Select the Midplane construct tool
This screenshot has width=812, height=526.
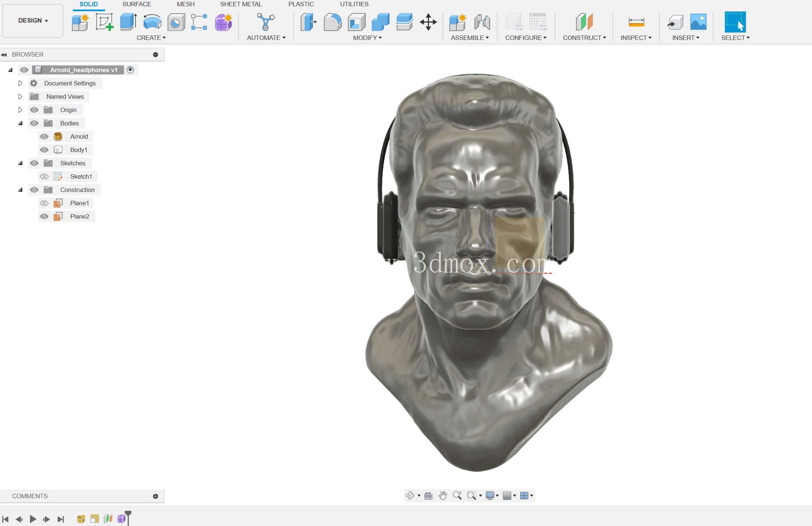tap(584, 22)
